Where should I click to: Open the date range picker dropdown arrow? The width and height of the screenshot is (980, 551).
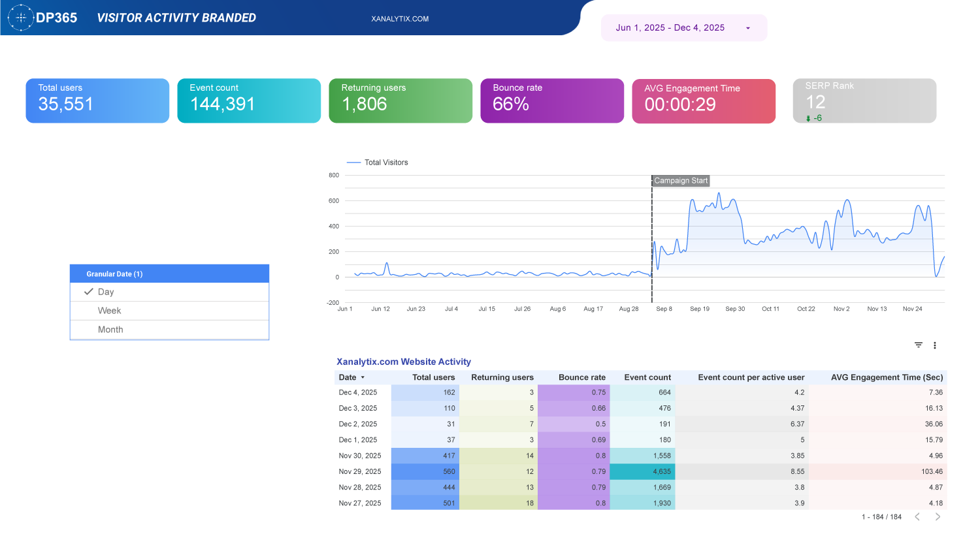(748, 27)
